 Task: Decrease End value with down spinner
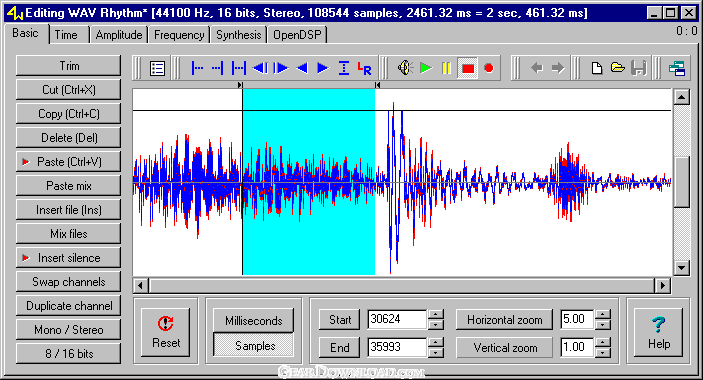436,353
